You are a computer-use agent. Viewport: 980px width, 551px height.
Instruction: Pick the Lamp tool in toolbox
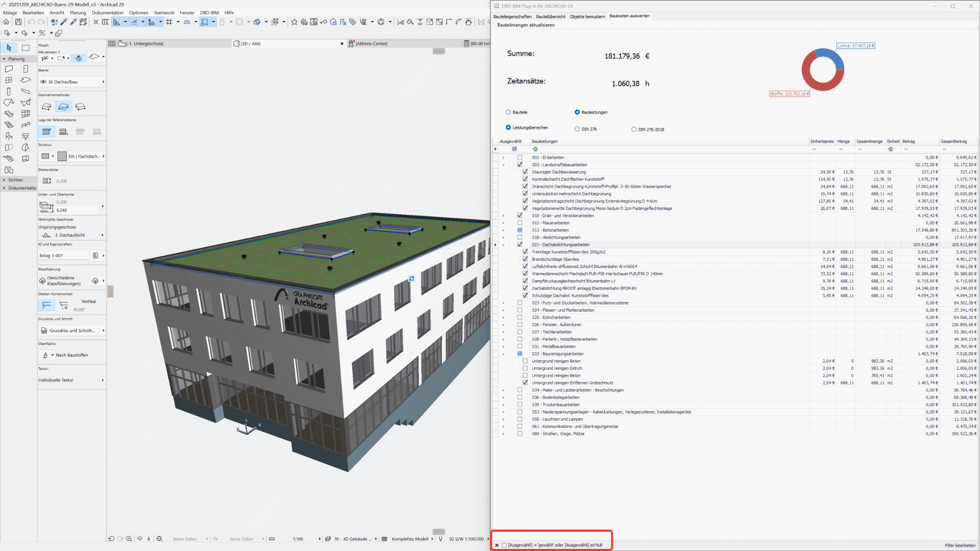tap(26, 136)
